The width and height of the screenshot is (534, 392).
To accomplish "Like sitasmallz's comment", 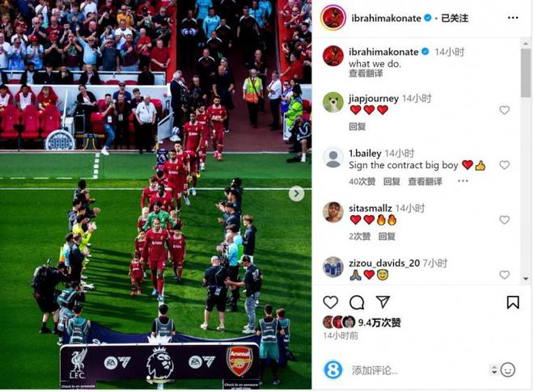I will point(504,220).
